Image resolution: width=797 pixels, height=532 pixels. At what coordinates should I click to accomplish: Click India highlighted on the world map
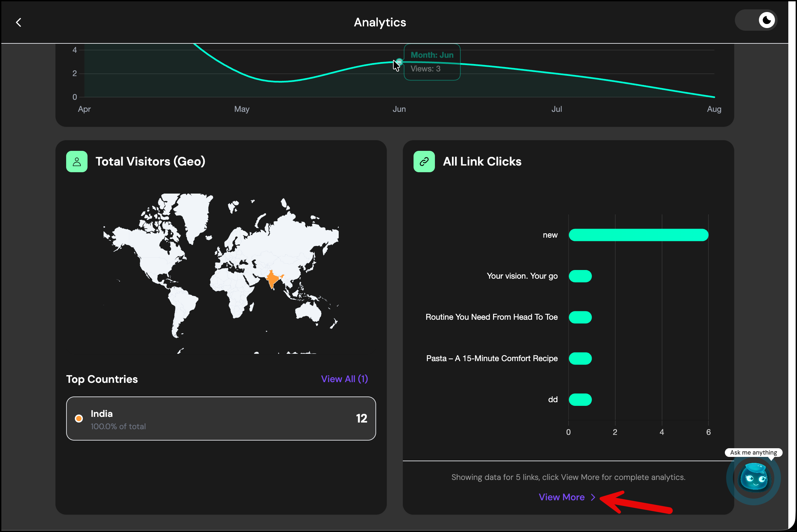[273, 279]
